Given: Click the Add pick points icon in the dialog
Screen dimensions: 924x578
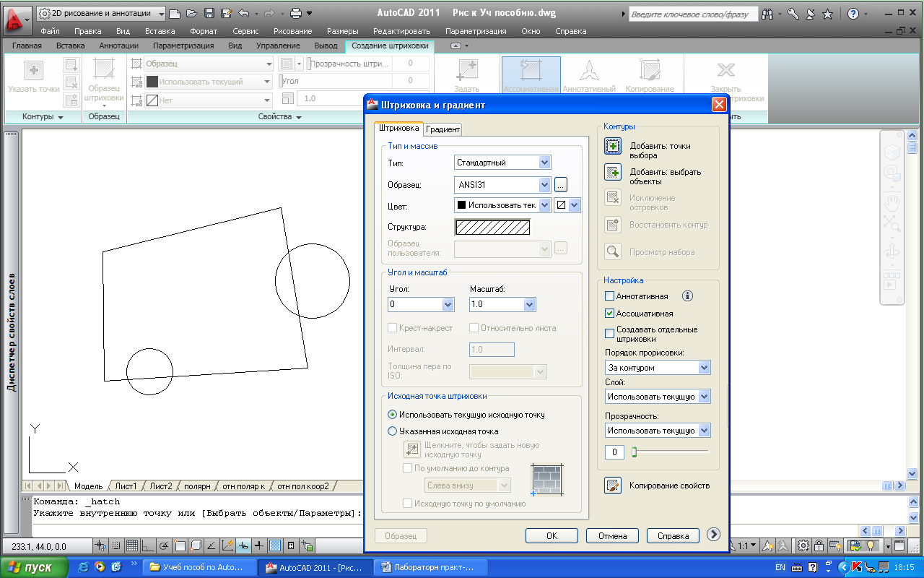Looking at the screenshot, I should (613, 147).
